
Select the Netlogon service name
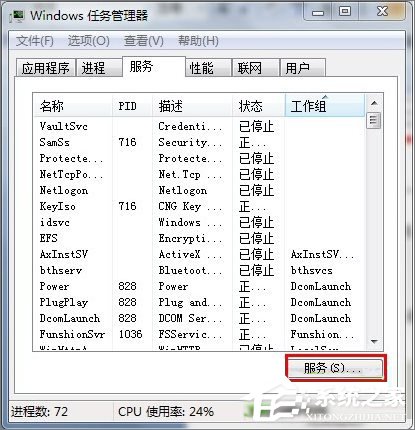[x=64, y=190]
